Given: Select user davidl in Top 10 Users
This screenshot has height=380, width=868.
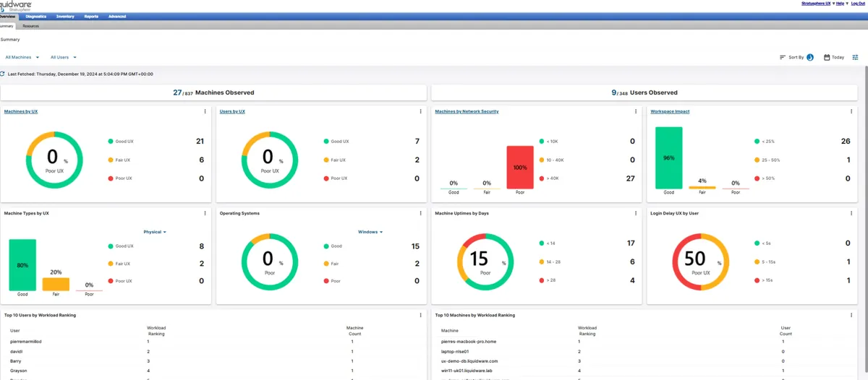Looking at the screenshot, I should click(x=16, y=350).
